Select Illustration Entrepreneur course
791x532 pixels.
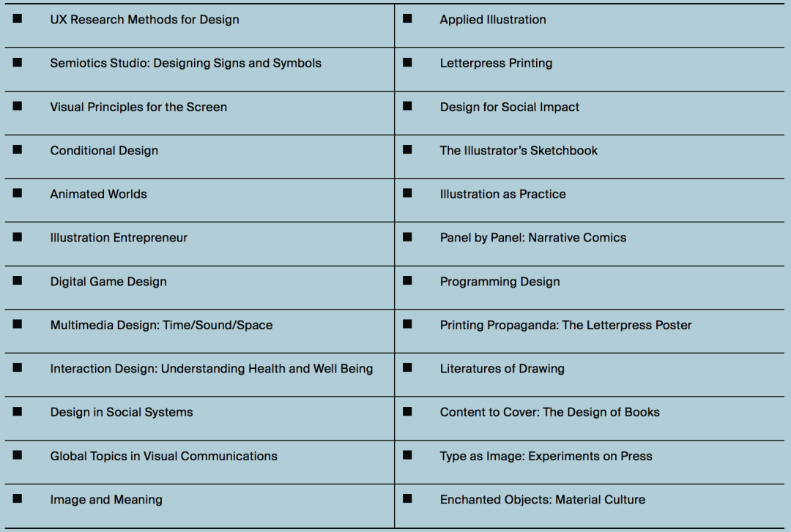(x=119, y=238)
